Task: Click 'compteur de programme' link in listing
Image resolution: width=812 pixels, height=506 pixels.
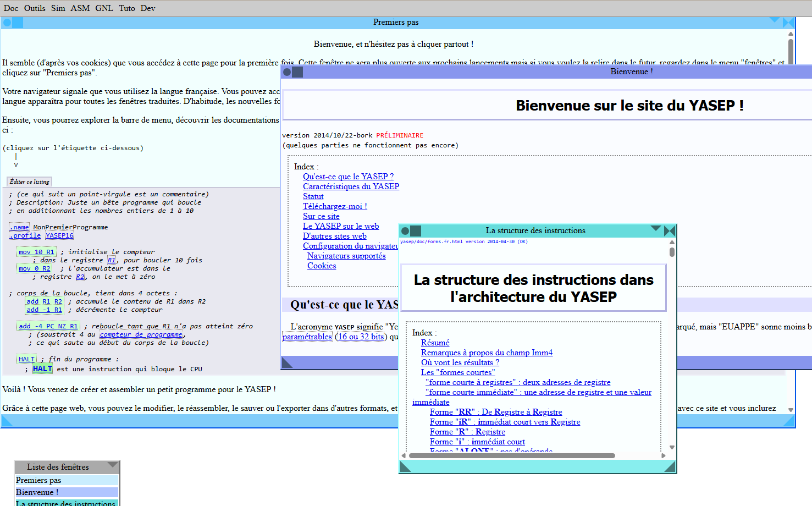Action: [141, 334]
